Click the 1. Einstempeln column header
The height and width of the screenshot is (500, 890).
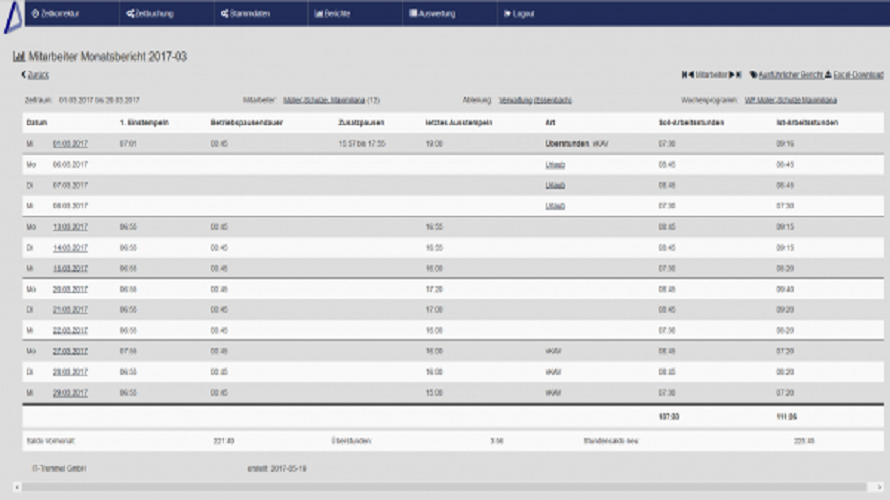(144, 123)
